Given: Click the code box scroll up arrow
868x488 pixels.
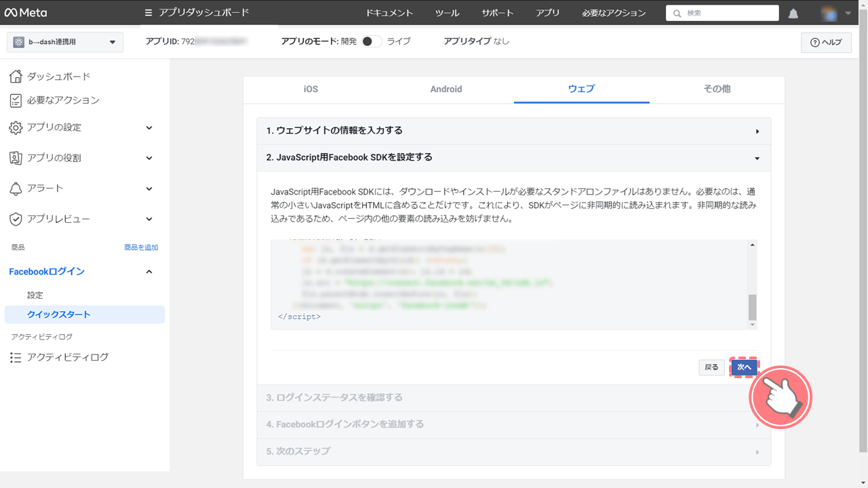Looking at the screenshot, I should [752, 245].
